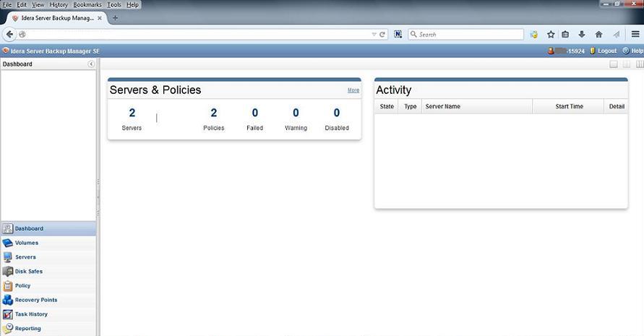Open the Bookmarks menu
Screen dimensions: 644x336
pos(87,5)
